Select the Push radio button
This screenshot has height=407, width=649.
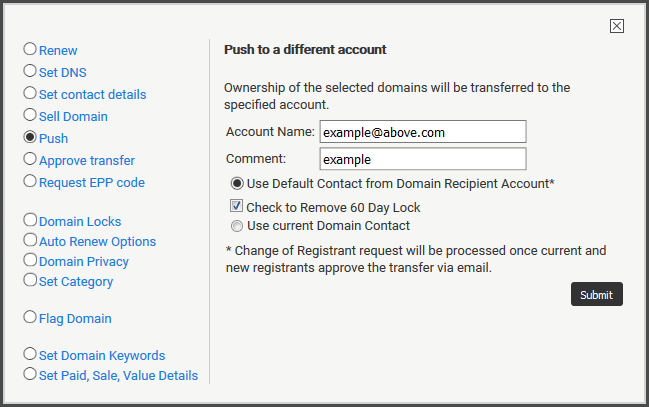tap(30, 137)
